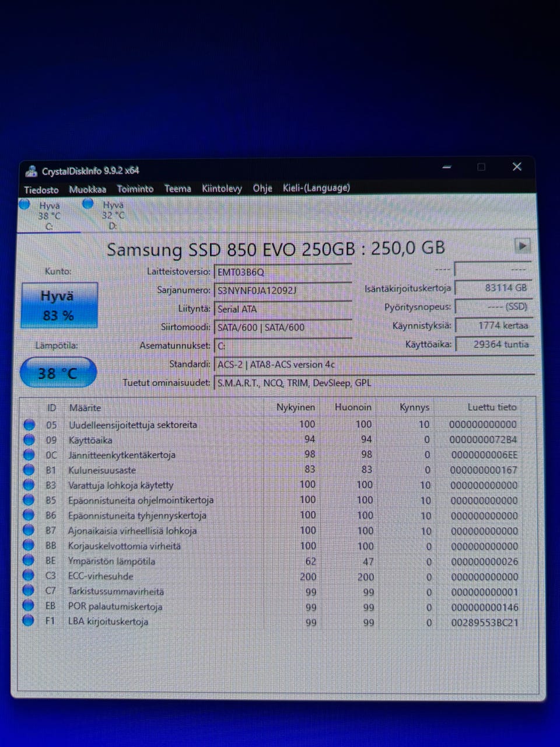This screenshot has width=560, height=747.
Task: Click the Määrite column header
Action: tap(85, 408)
